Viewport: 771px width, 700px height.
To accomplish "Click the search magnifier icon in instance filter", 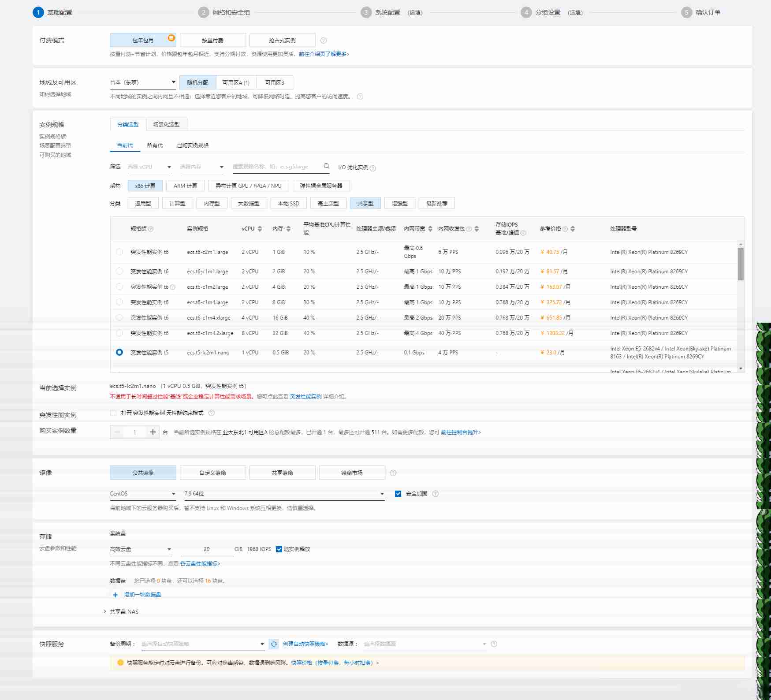I will [326, 166].
